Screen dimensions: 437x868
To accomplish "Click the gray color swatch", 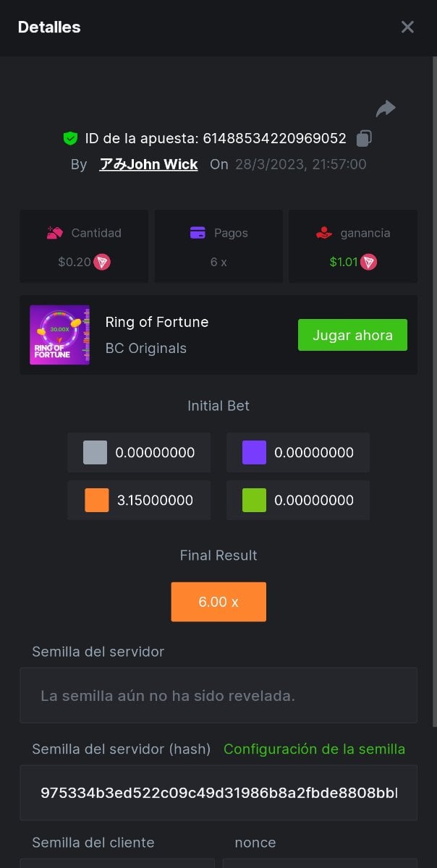I will [x=95, y=453].
